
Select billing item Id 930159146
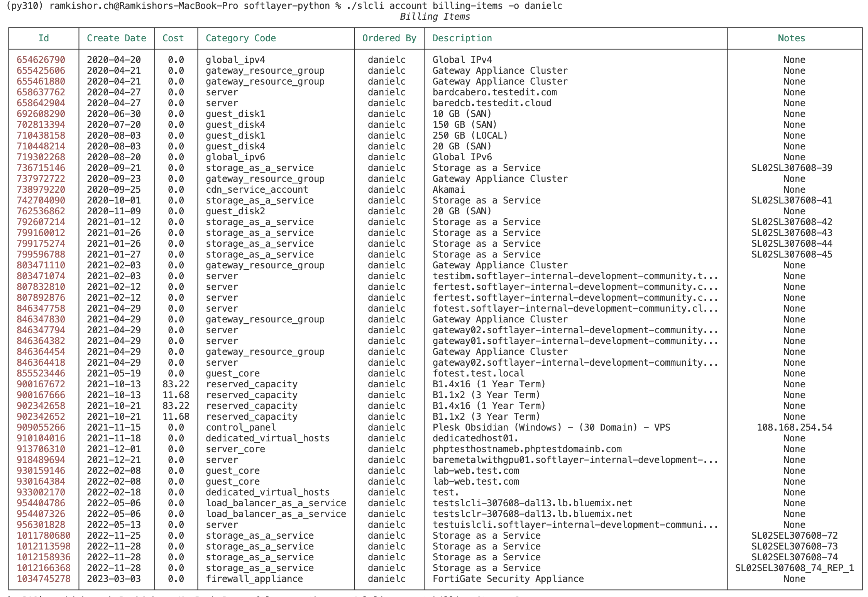point(41,471)
